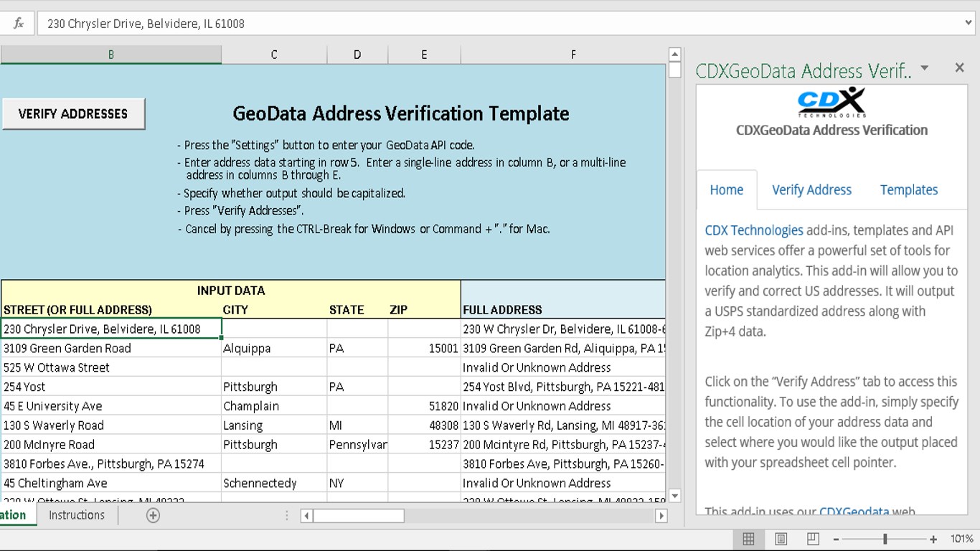Image resolution: width=980 pixels, height=551 pixels.
Task: Follow the CDXGeodata link
Action: [854, 512]
